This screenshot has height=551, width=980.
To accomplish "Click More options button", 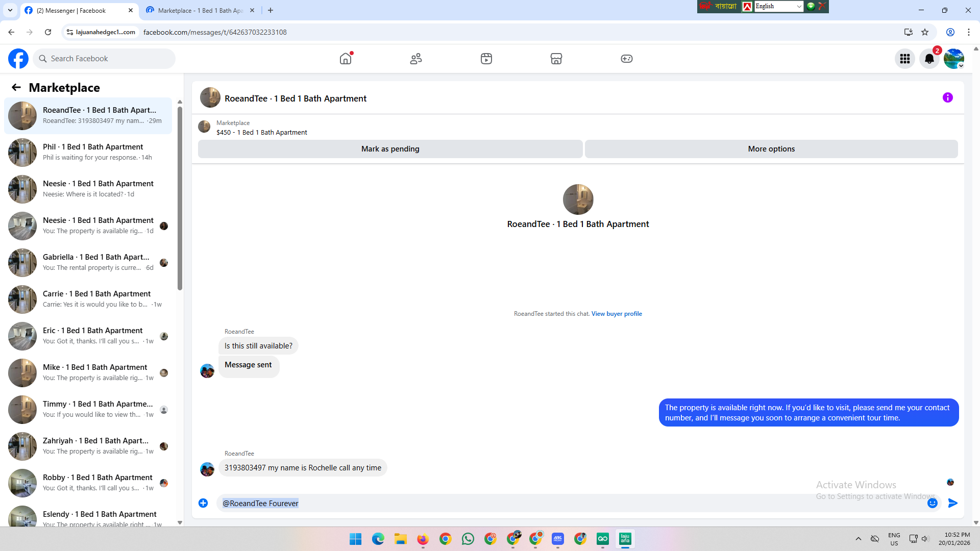I will pyautogui.click(x=771, y=149).
